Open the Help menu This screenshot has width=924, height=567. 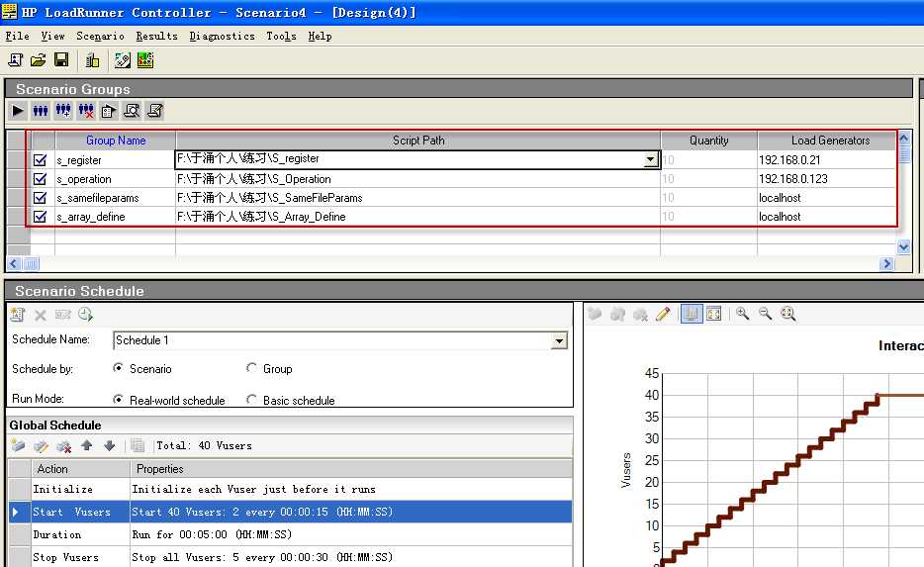point(320,36)
